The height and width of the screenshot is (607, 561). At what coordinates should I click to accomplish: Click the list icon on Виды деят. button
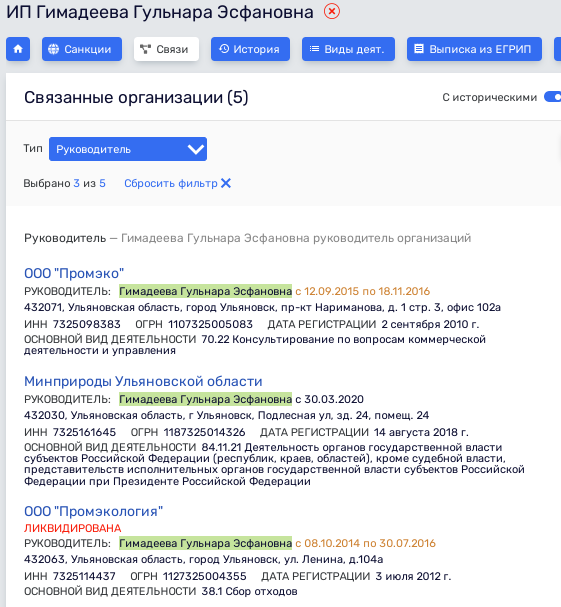coord(314,49)
